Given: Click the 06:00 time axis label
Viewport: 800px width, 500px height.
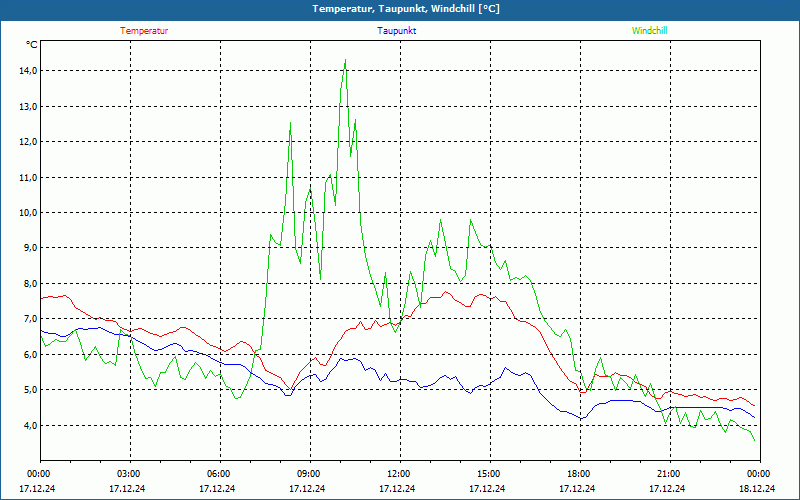Looking at the screenshot, I should pyautogui.click(x=219, y=474).
